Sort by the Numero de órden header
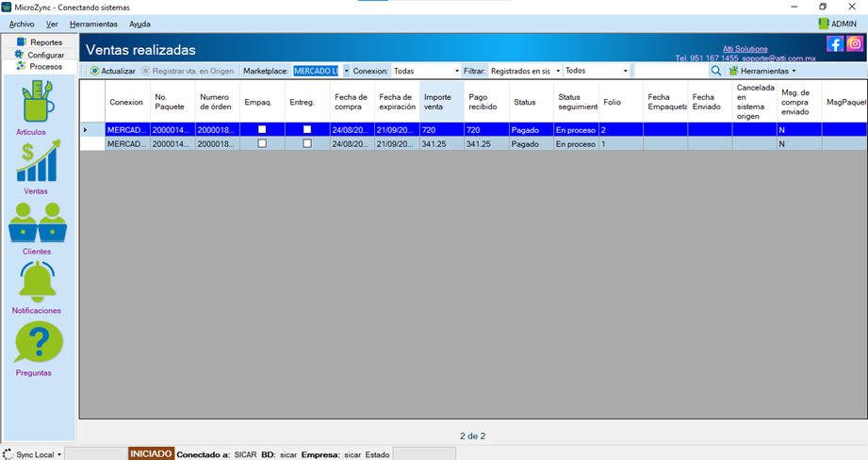 (218, 102)
